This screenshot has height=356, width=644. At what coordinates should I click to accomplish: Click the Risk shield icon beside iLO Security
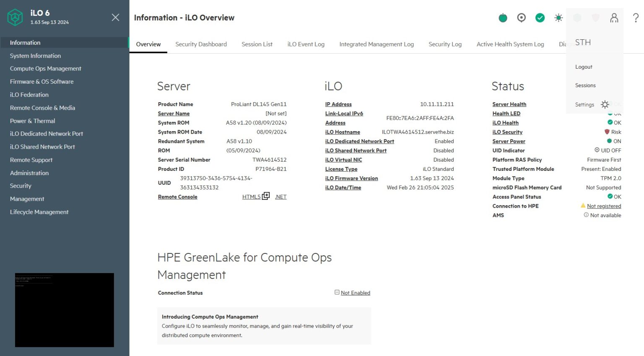click(606, 132)
